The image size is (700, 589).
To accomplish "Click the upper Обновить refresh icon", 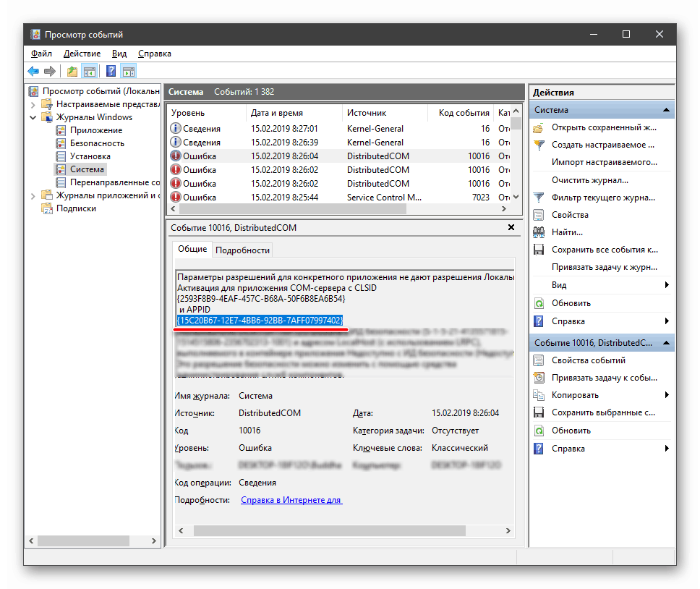I will click(x=539, y=304).
